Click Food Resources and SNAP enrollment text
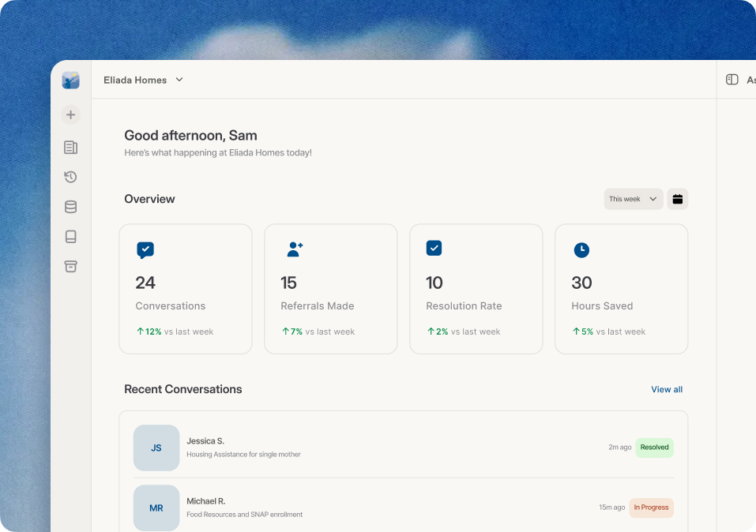This screenshot has width=756, height=532. (x=244, y=515)
